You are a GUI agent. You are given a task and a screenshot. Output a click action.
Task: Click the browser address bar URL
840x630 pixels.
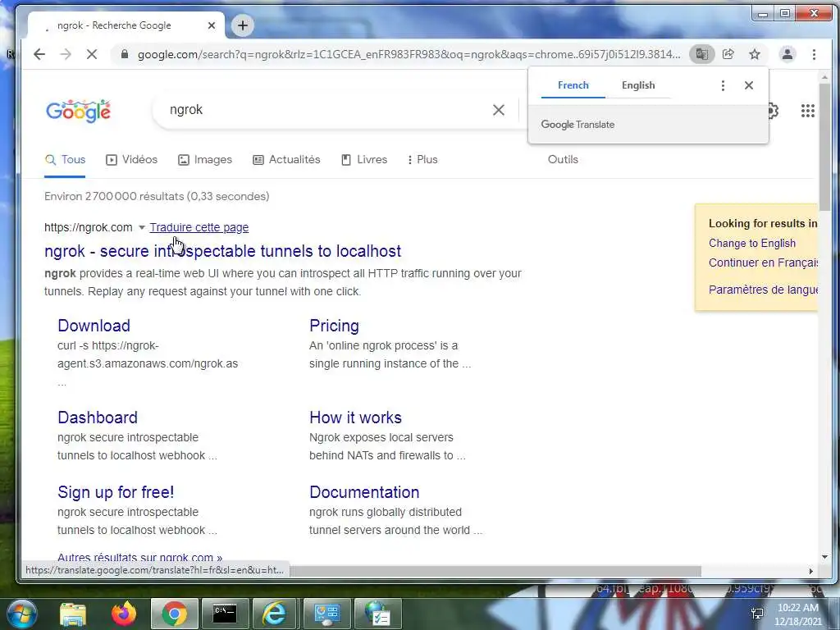coord(409,54)
